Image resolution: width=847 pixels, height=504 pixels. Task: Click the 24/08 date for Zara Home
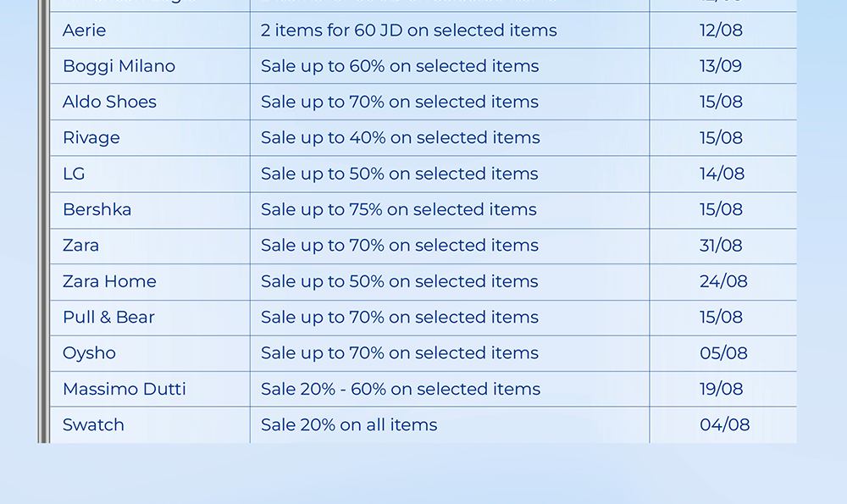pos(723,281)
